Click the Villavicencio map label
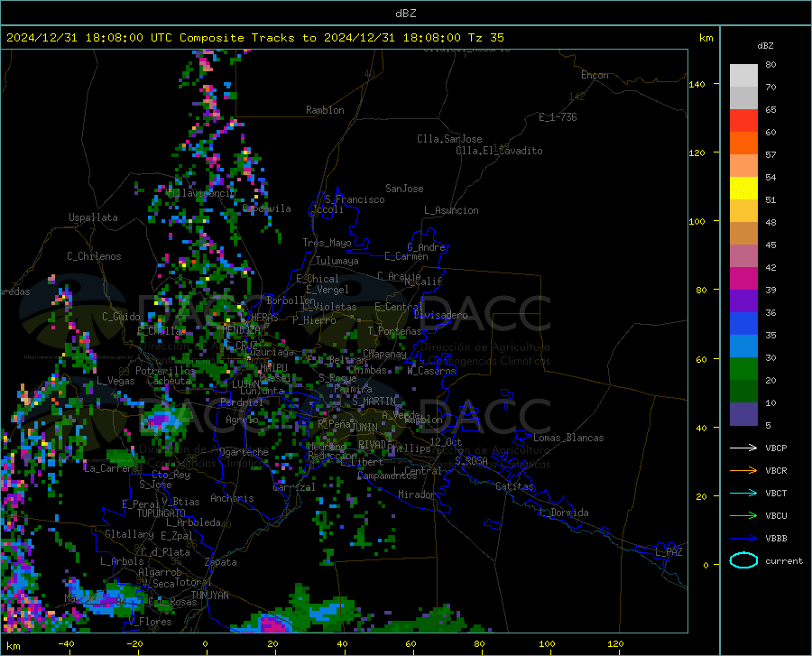This screenshot has width=812, height=656. [x=201, y=193]
